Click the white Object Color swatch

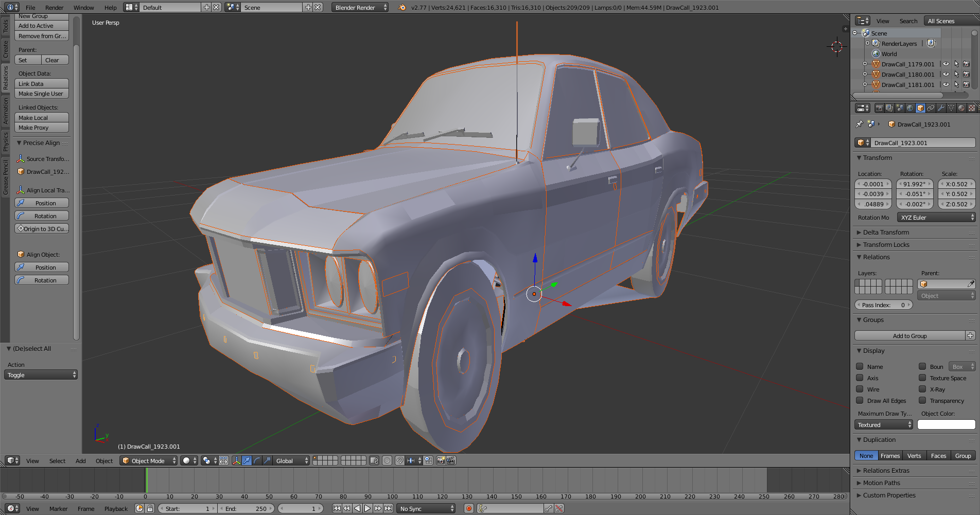coord(946,425)
